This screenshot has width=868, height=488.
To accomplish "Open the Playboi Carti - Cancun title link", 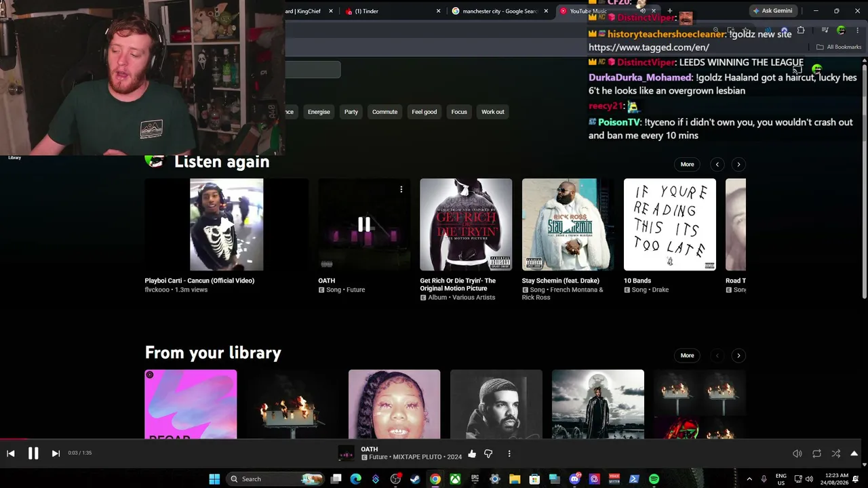I will pos(199,281).
